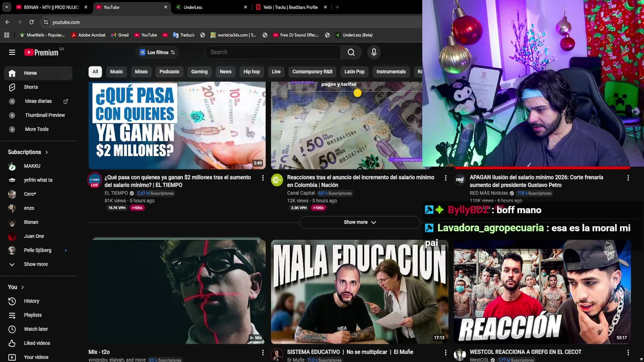Viewport: 644px width, 362px height.
Task: Select the Gaming filter chip
Action: [x=199, y=72]
